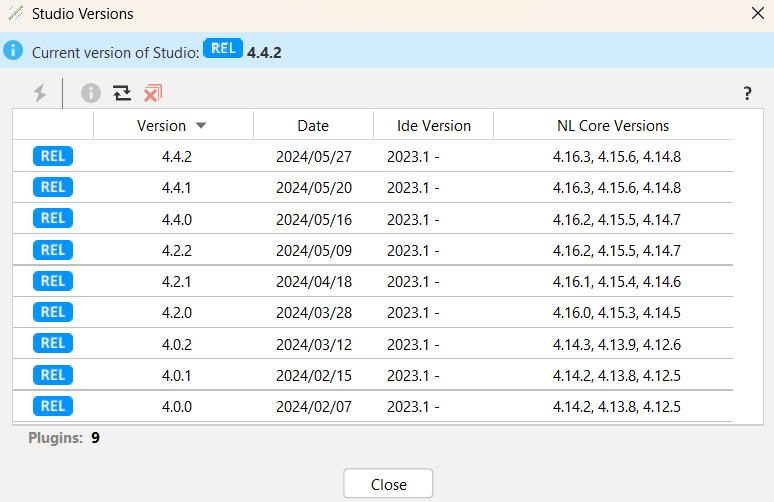Click the swap arrows refresh icon
Image resolution: width=774 pixels, height=502 pixels.
tap(122, 93)
